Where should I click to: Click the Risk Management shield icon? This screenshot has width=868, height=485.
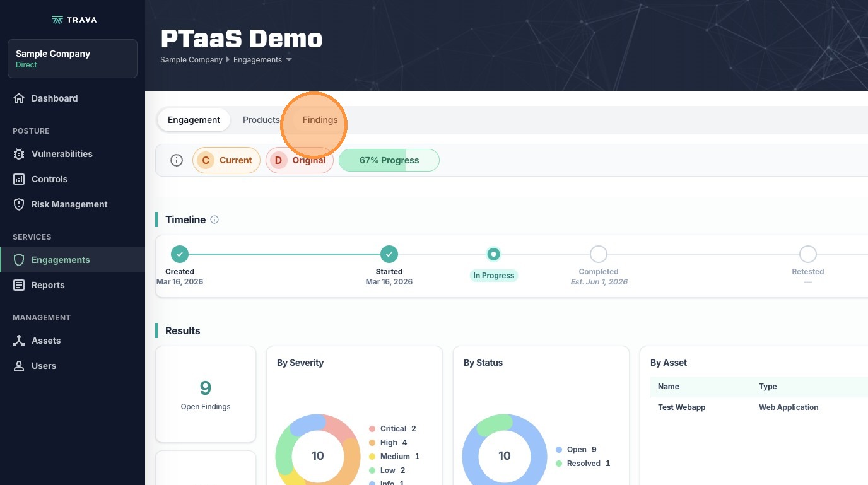pos(19,204)
